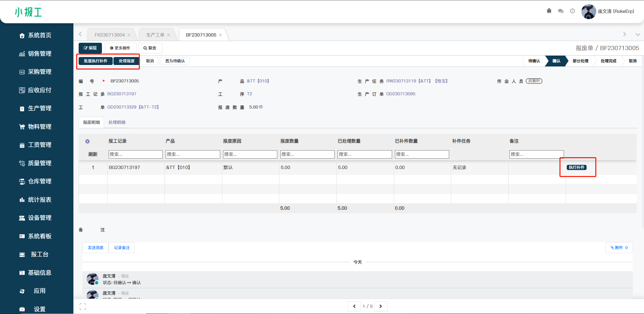Viewport: 644px width, 314px height.
Task: Go to next record with right arrow
Action: click(x=381, y=306)
